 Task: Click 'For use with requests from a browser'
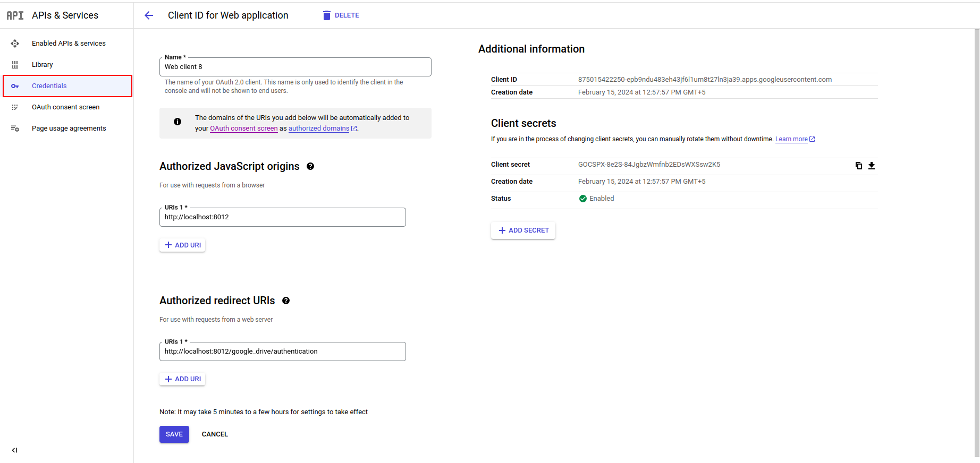pos(212,185)
